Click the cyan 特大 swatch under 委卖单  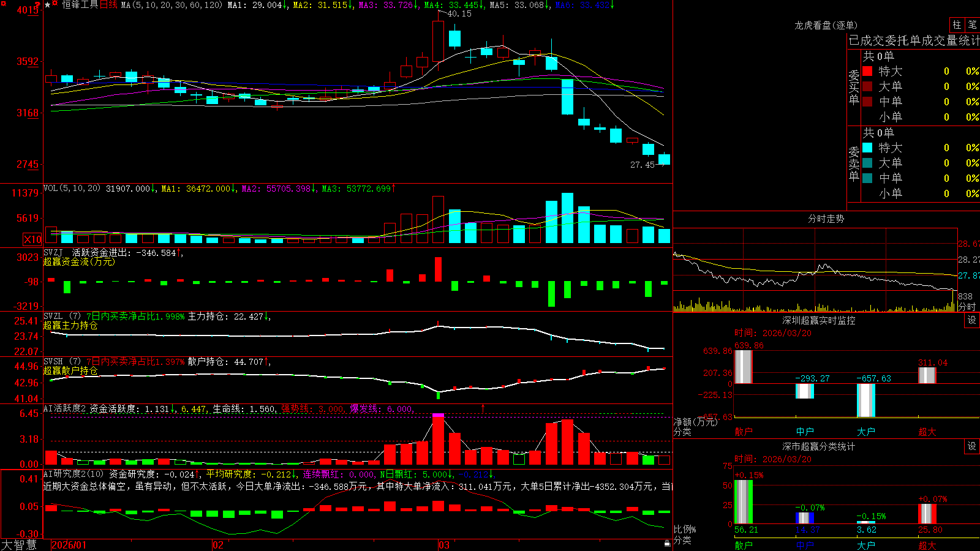pos(867,148)
